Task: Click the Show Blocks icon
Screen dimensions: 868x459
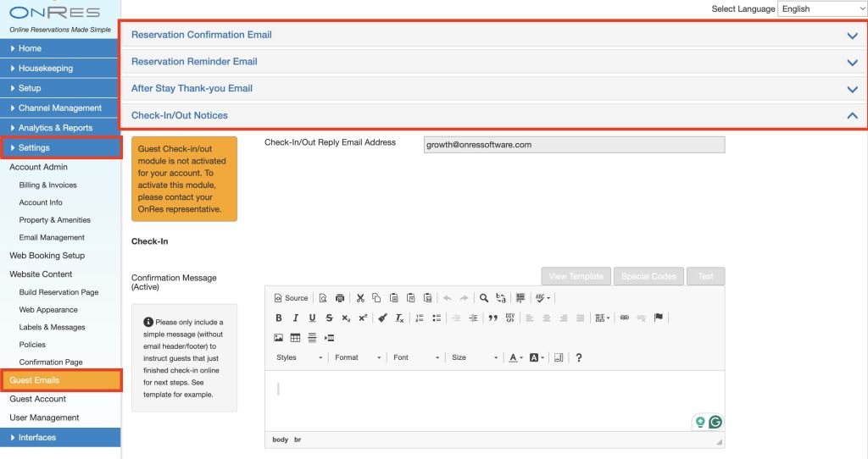Action: point(559,357)
